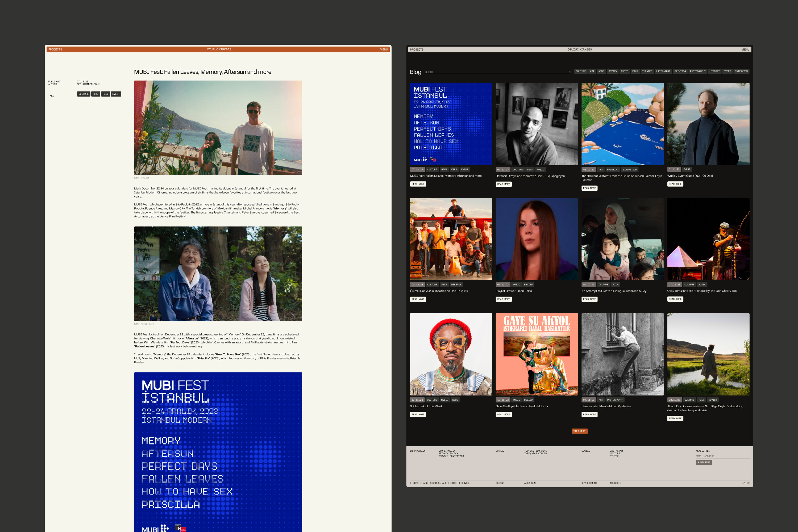Open MENU in the dark blog header
798x532 pixels.
(745, 49)
